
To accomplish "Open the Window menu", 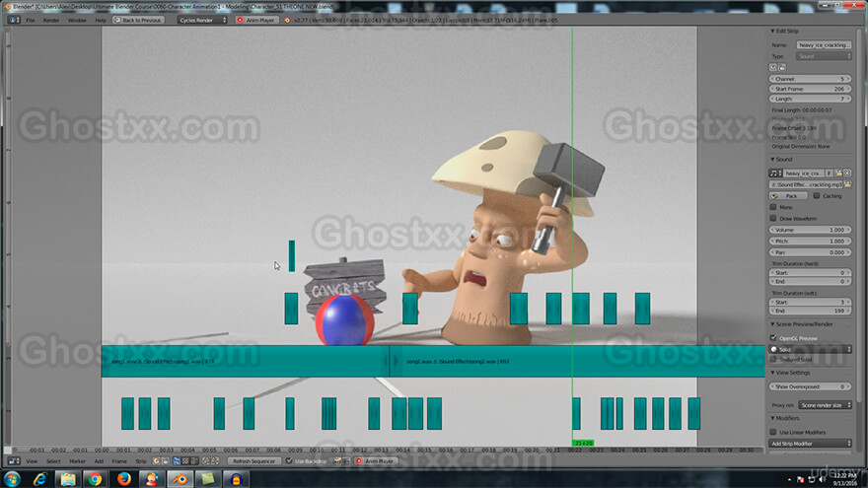I will click(x=77, y=20).
